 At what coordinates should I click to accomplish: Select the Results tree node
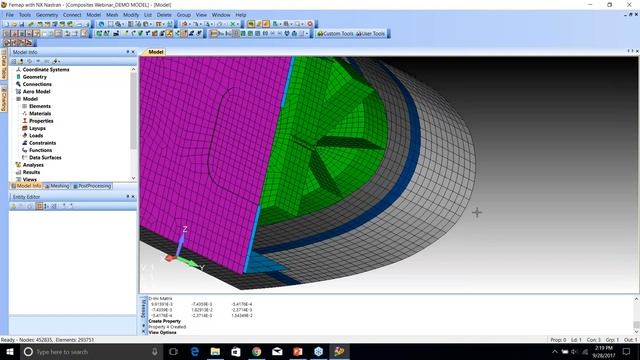click(31, 173)
